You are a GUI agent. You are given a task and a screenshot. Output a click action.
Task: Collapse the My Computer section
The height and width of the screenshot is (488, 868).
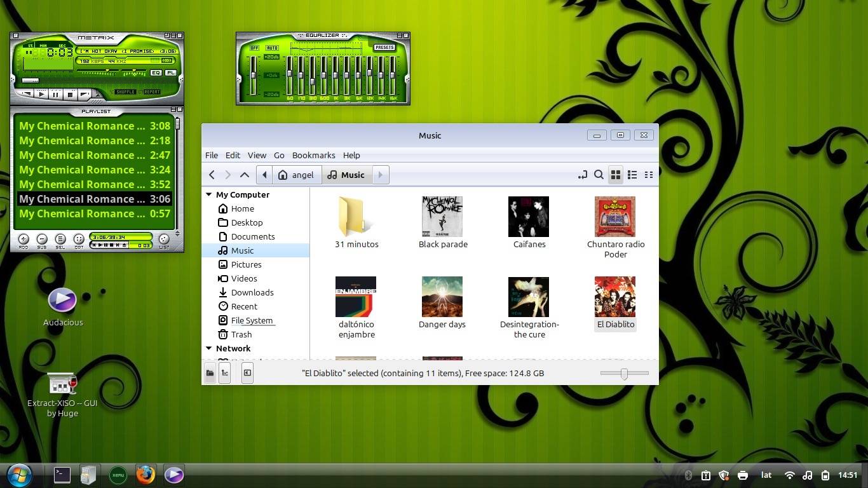(x=209, y=194)
